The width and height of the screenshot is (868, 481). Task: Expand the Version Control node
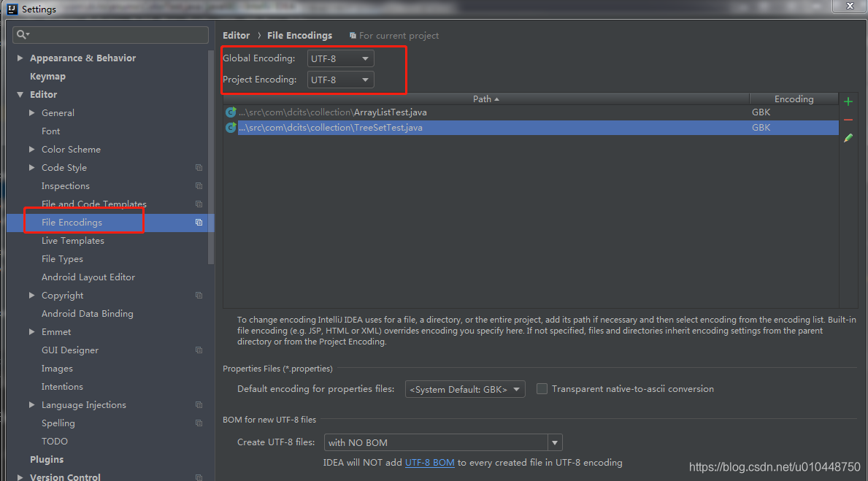[20, 477]
